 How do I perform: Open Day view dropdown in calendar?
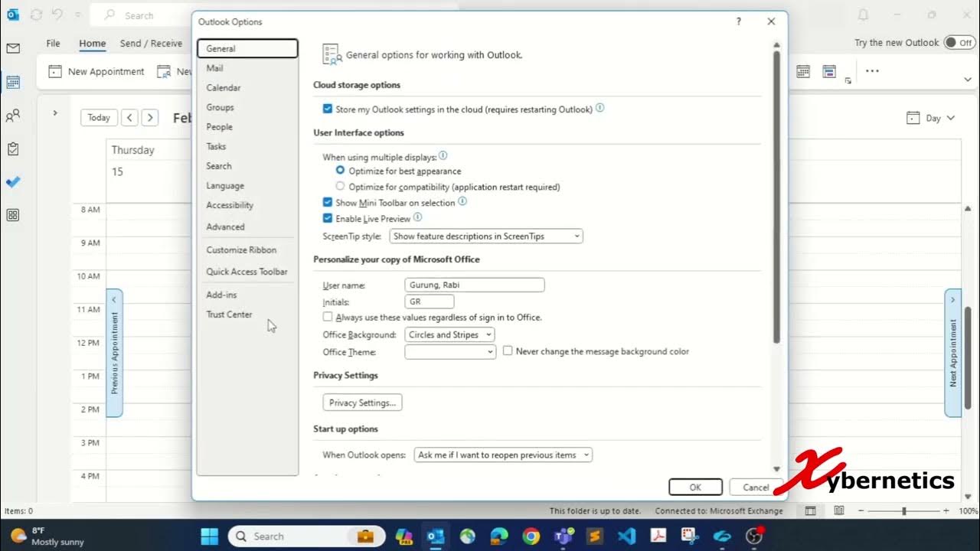click(931, 118)
